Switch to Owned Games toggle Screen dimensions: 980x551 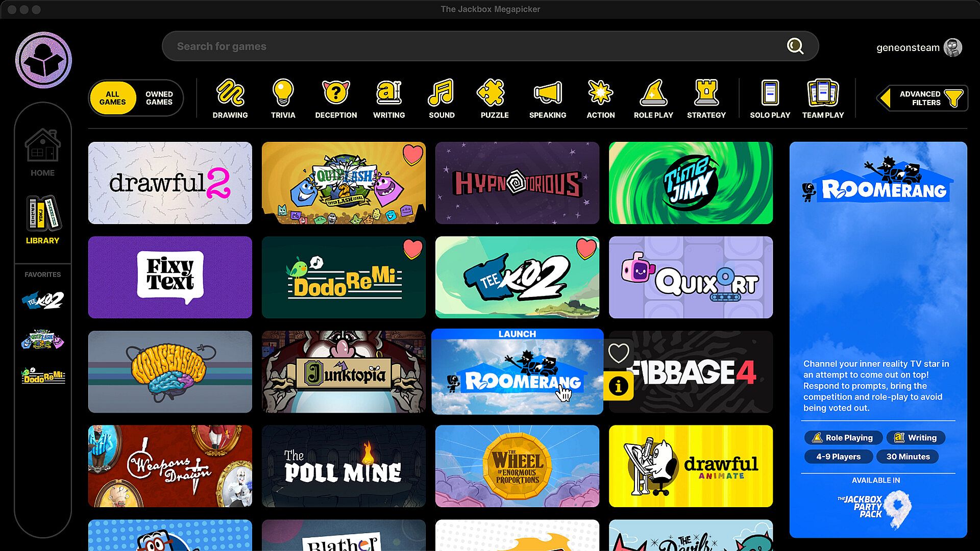click(159, 98)
